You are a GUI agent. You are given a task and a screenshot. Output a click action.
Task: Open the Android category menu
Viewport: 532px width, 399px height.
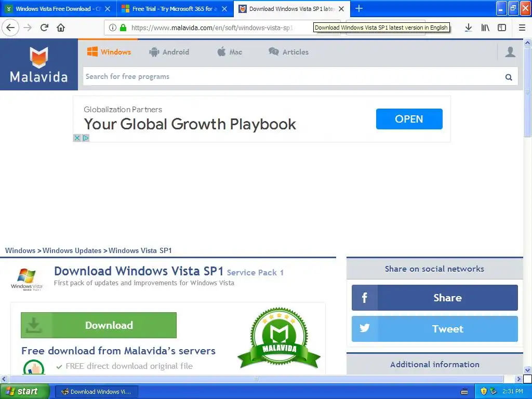[x=169, y=52]
